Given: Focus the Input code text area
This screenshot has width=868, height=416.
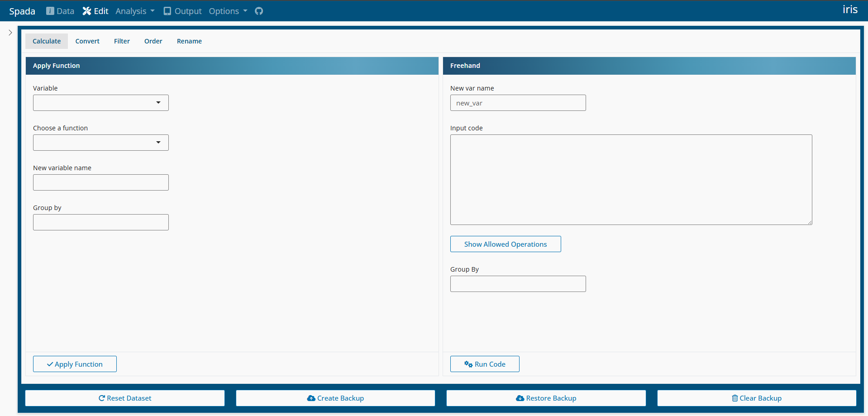Looking at the screenshot, I should coord(631,180).
